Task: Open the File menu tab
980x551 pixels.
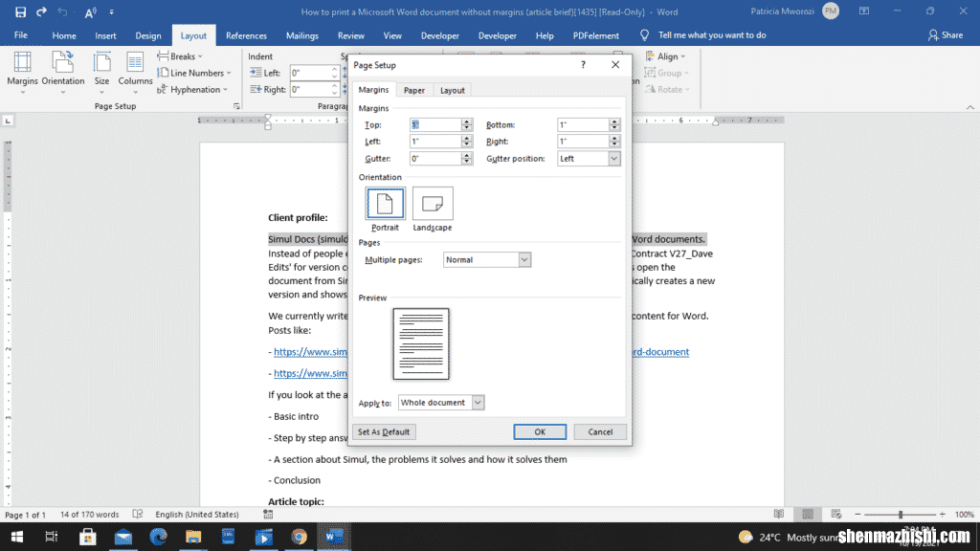Action: [x=21, y=35]
